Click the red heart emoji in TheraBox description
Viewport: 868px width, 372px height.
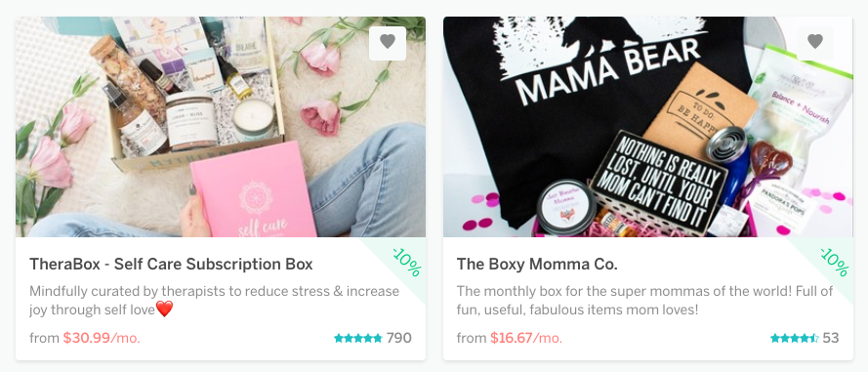(164, 309)
